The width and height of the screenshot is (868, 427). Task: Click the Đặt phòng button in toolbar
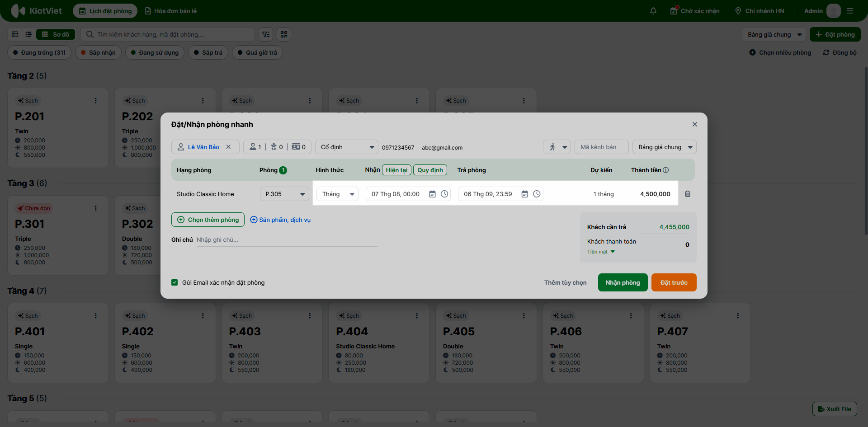tap(835, 34)
